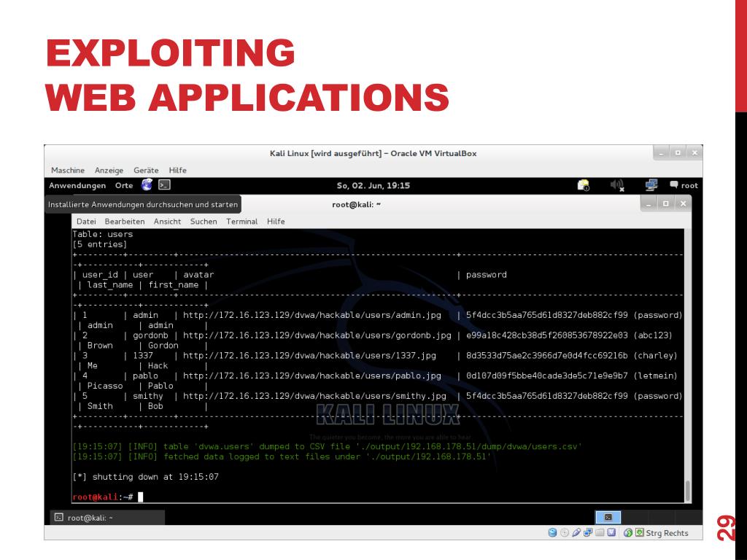Image resolution: width=747 pixels, height=560 pixels.
Task: Click the 'user_id' column header
Action: point(99,275)
